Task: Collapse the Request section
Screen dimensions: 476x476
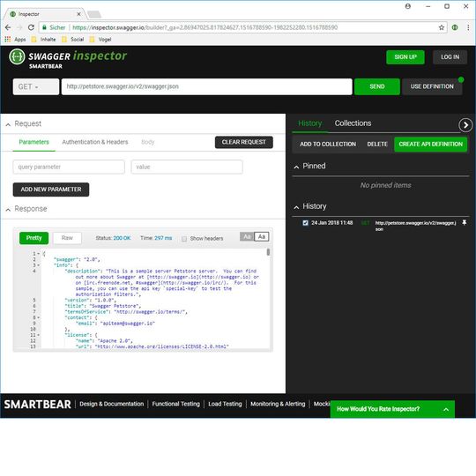Action: [8, 124]
